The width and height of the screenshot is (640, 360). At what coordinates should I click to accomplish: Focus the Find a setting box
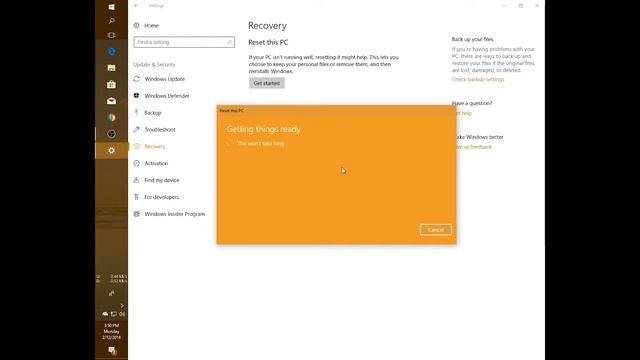coord(184,42)
